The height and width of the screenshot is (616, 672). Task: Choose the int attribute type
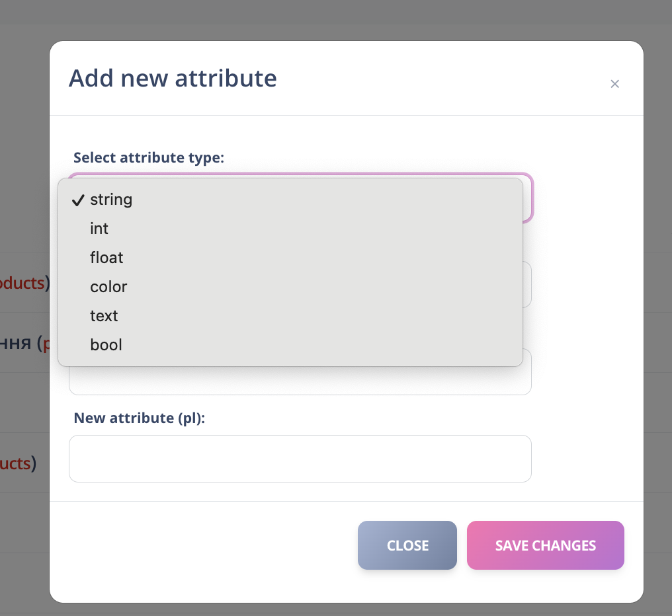point(99,229)
